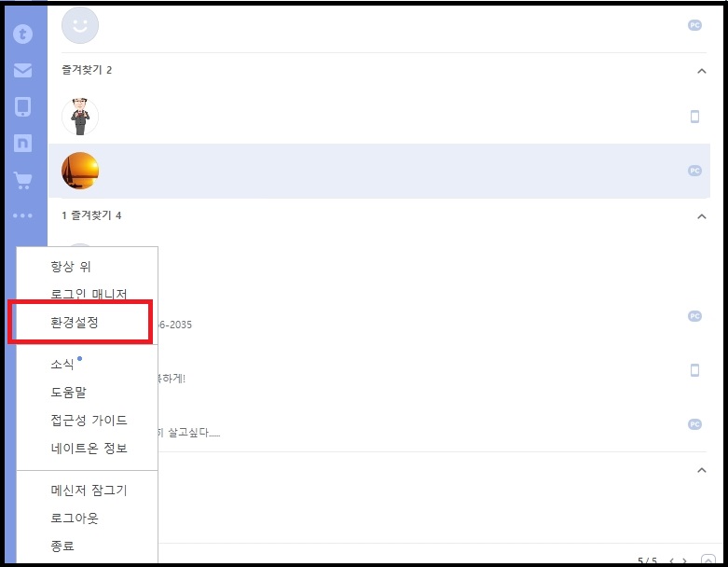Click the mobile phone sidebar icon
The image size is (728, 567).
(22, 107)
